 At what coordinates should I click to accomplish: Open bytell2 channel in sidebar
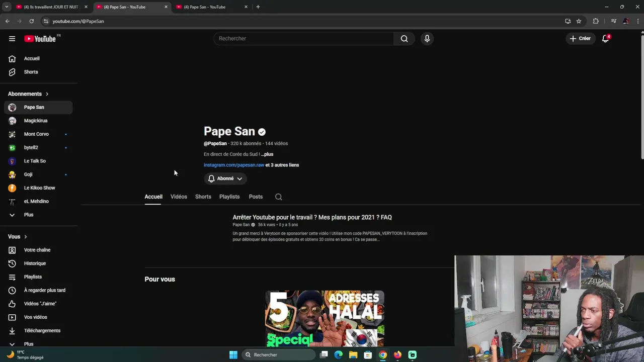38,147
